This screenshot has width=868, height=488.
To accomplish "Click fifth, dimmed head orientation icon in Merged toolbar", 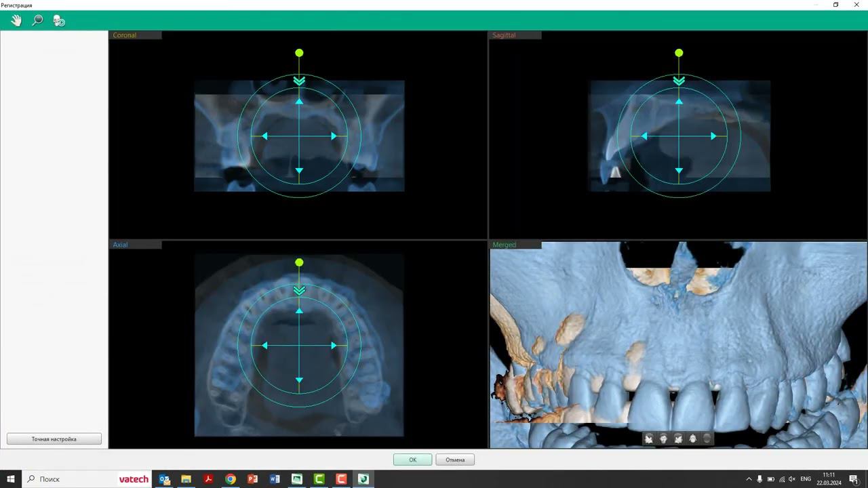I will [707, 439].
